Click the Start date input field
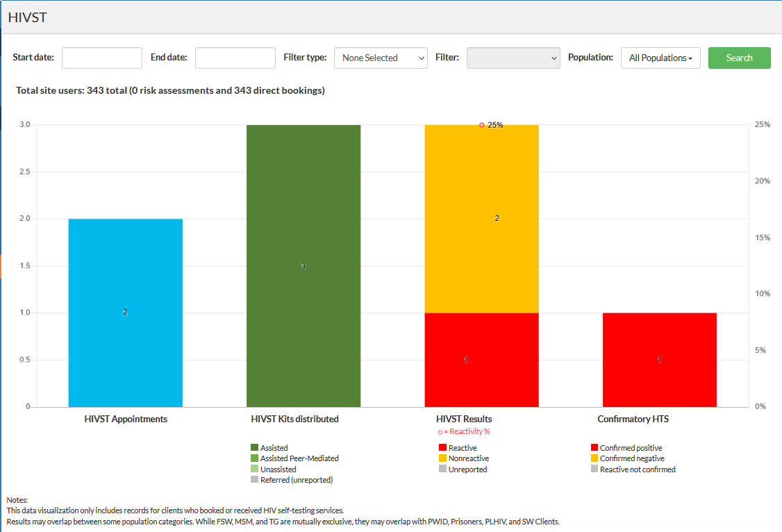The width and height of the screenshot is (782, 532). (102, 58)
